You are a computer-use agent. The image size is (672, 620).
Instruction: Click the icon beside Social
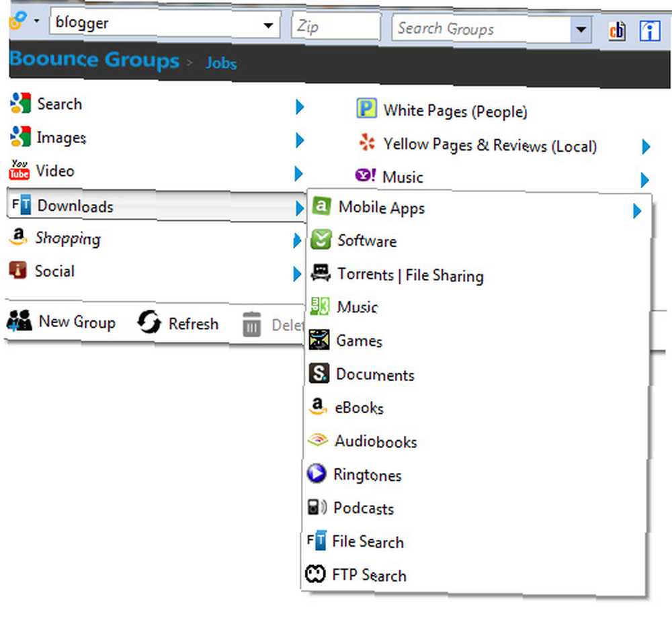tap(18, 270)
